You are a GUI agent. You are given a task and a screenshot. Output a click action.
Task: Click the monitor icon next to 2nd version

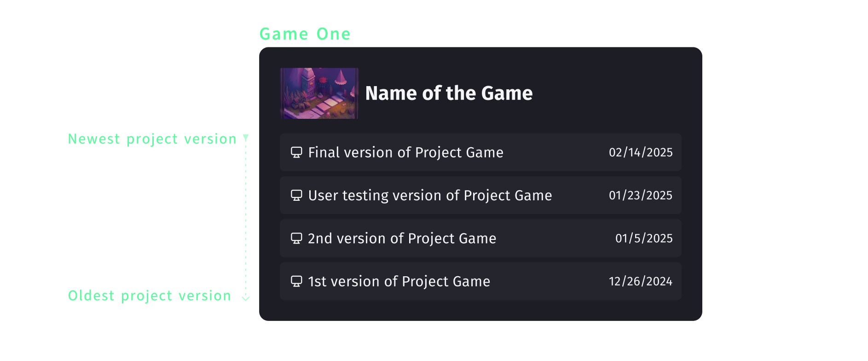click(x=297, y=238)
